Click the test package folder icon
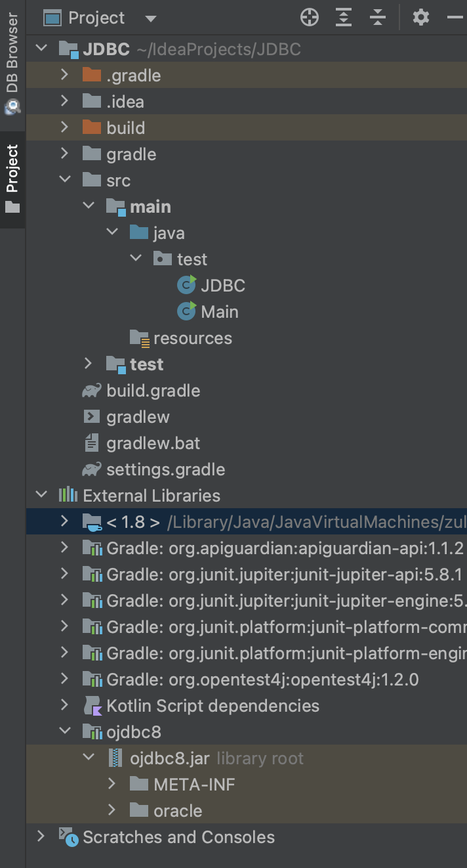This screenshot has width=467, height=868. (163, 259)
